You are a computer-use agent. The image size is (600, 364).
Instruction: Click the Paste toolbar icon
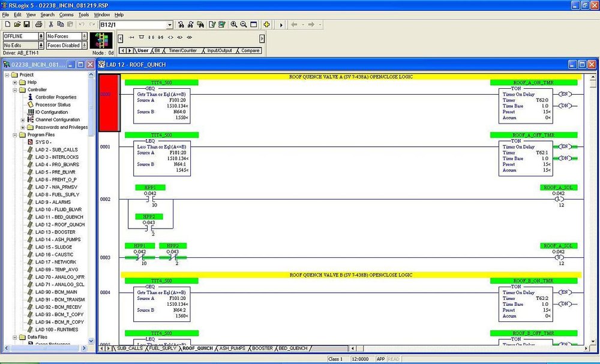[x=70, y=25]
